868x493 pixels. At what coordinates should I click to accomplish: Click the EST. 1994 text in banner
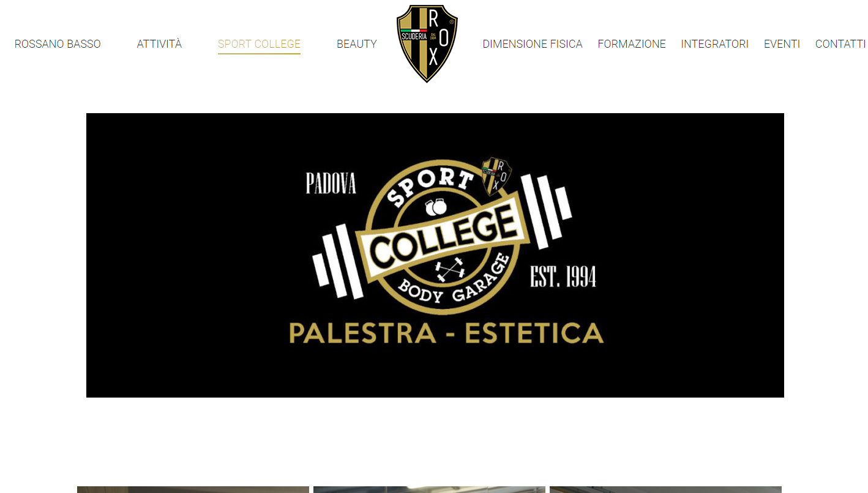[x=563, y=276]
